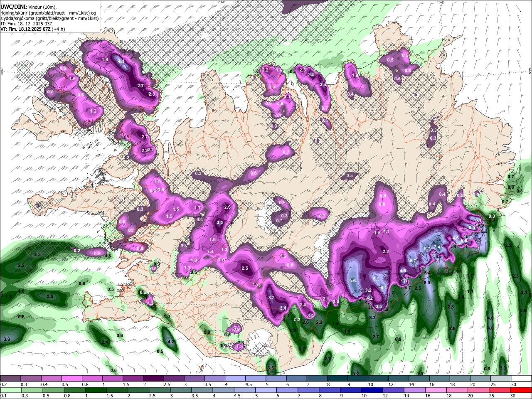Select the dark teal 8–9 upper legend swatch

click(337, 379)
